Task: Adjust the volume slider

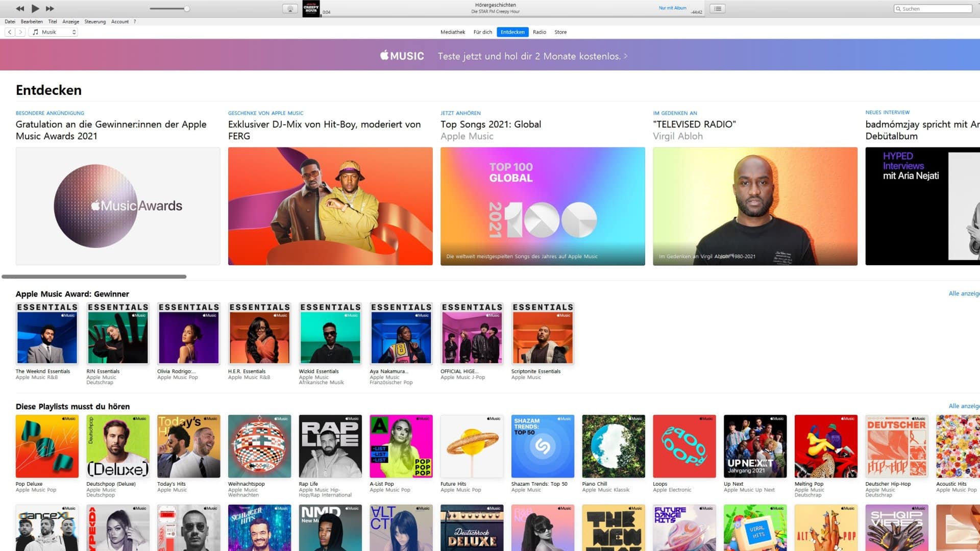Action: point(186,9)
